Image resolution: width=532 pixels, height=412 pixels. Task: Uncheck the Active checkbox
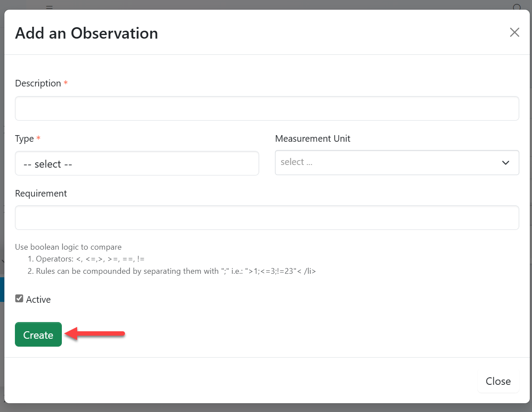tap(19, 299)
